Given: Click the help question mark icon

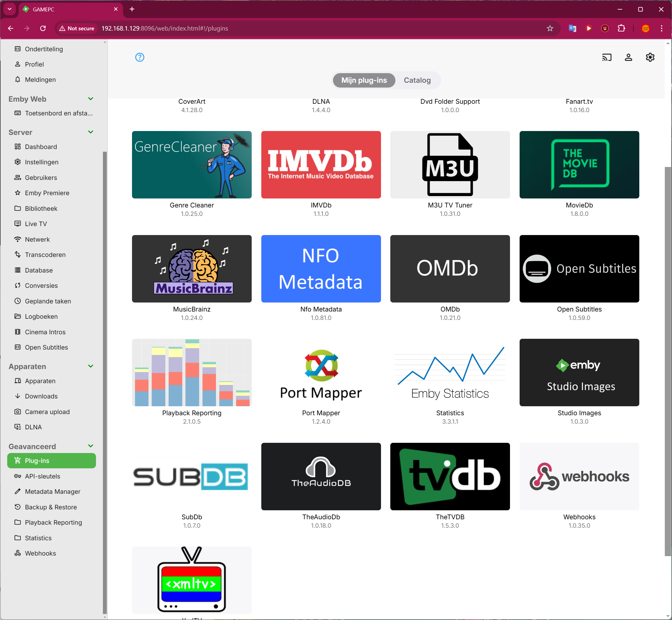Looking at the screenshot, I should 139,57.
